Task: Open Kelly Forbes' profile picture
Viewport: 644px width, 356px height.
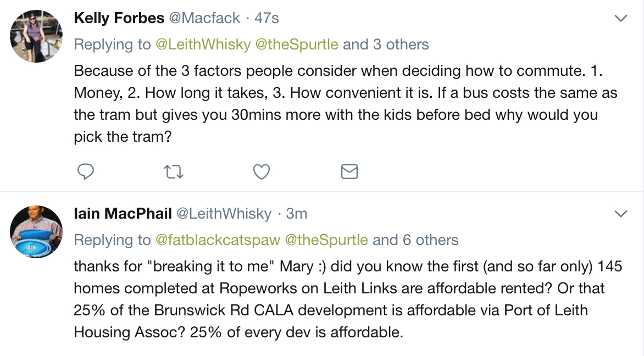Action: coord(36,36)
